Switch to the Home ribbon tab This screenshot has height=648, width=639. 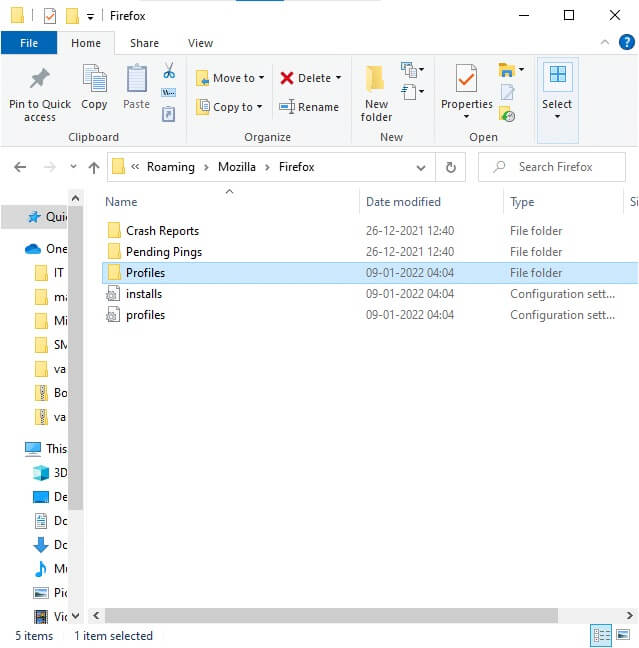(x=86, y=43)
